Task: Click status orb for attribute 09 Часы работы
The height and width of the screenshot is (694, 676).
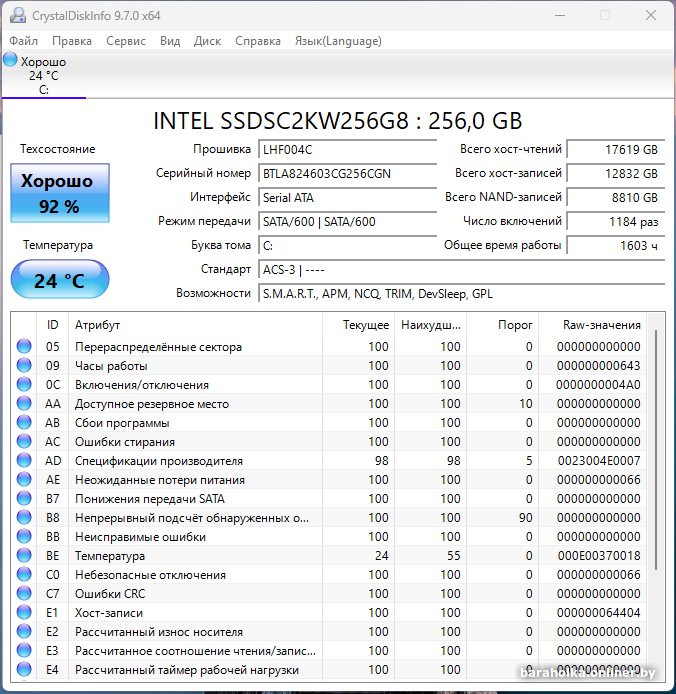Action: click(24, 365)
